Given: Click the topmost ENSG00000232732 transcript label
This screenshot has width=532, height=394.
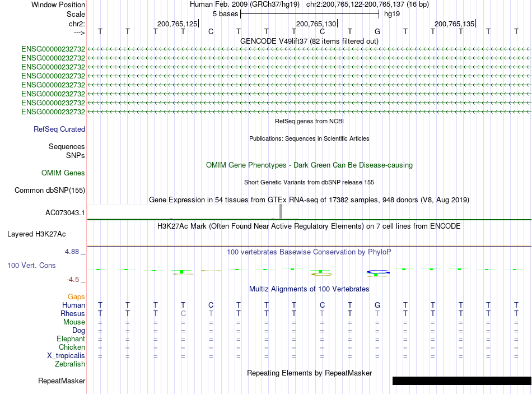Looking at the screenshot, I should click(x=53, y=49).
